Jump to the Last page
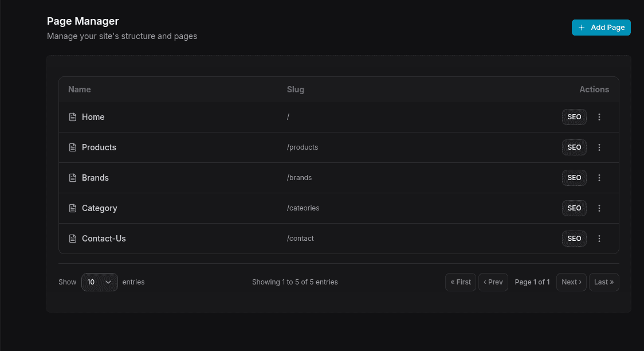 (604, 282)
